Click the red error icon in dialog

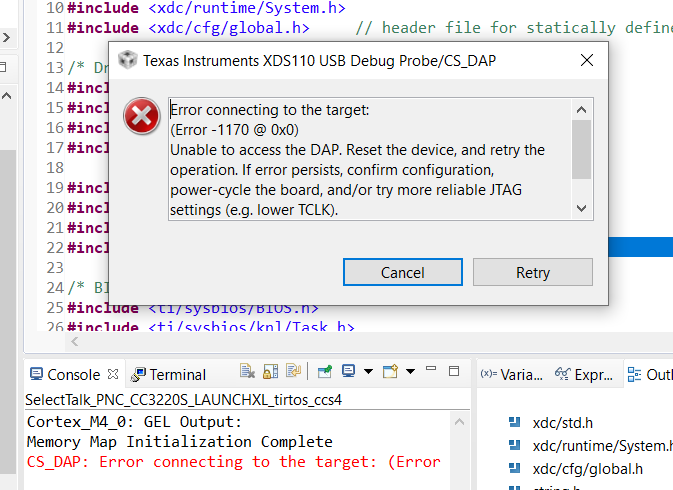point(142,116)
